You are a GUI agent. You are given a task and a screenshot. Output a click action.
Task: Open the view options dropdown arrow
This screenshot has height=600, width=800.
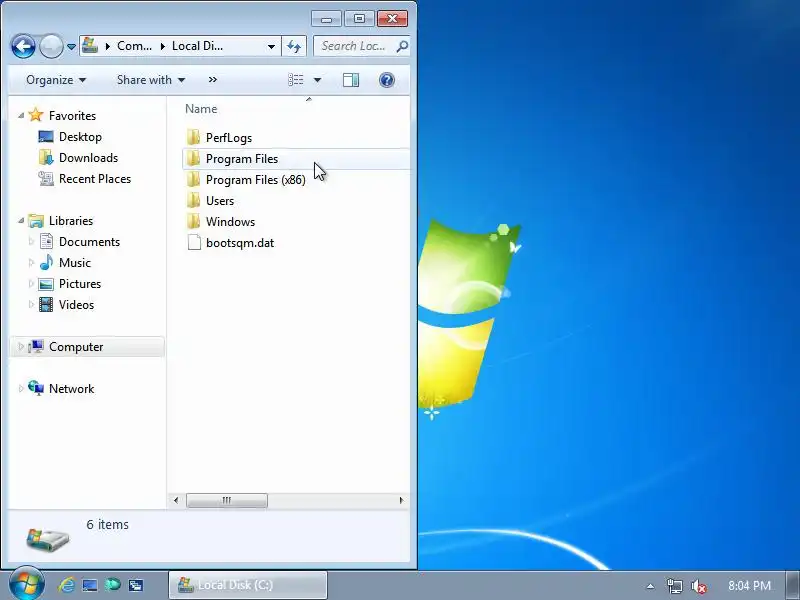click(317, 80)
